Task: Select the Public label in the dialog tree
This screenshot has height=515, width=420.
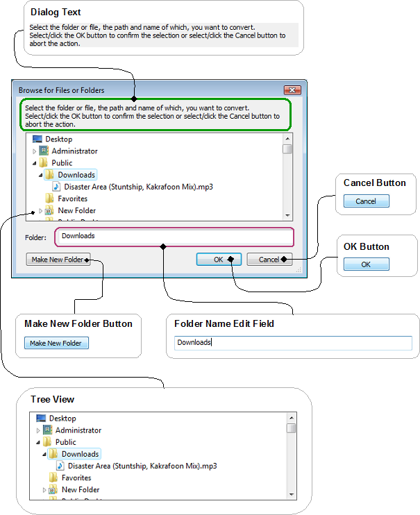Action: [x=62, y=163]
